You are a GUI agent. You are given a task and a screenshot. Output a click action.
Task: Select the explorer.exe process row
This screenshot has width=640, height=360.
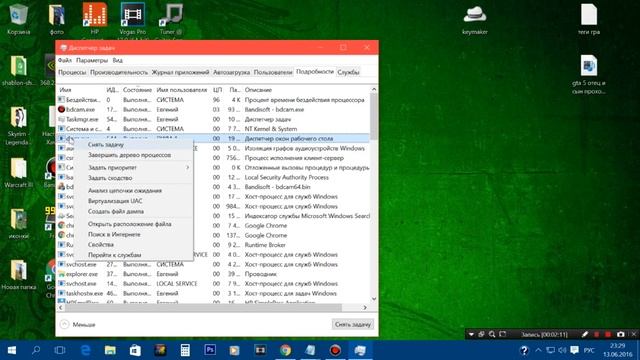(x=213, y=274)
